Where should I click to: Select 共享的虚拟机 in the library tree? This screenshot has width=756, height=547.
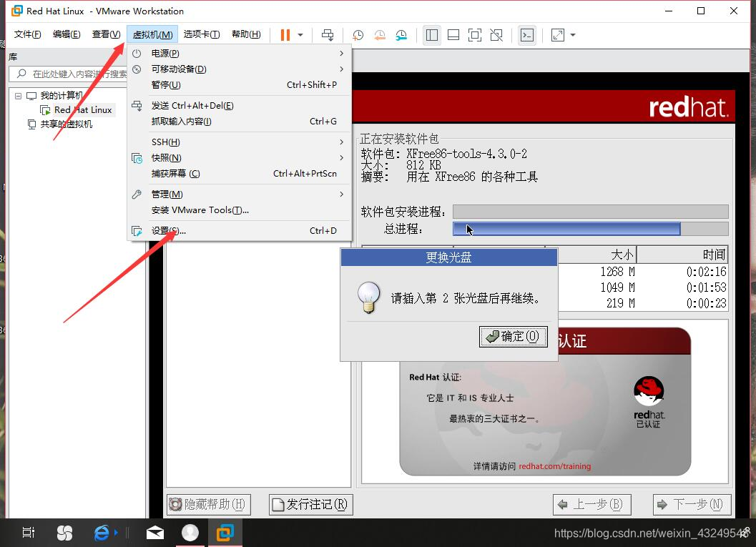click(66, 124)
